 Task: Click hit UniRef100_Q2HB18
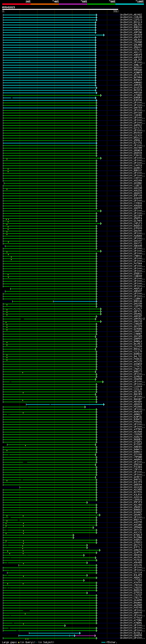coord(131,376)
